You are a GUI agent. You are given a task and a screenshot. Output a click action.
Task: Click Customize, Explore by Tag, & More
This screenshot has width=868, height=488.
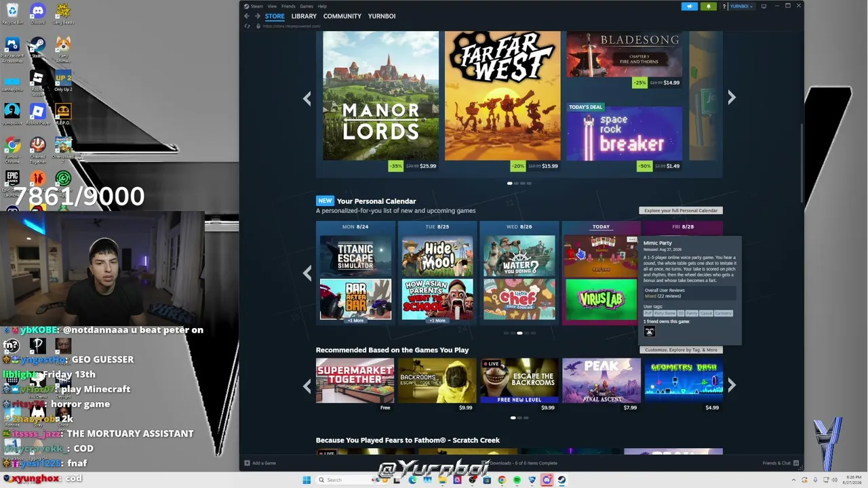tap(681, 350)
